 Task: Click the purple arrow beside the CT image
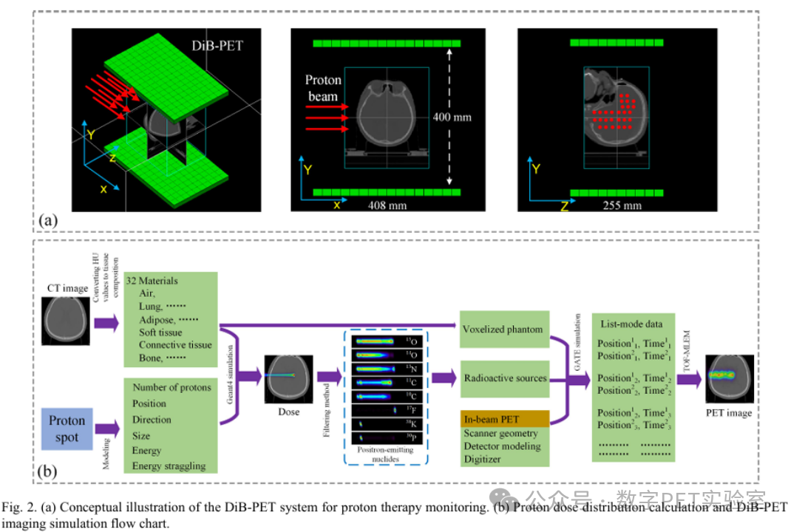[105, 321]
